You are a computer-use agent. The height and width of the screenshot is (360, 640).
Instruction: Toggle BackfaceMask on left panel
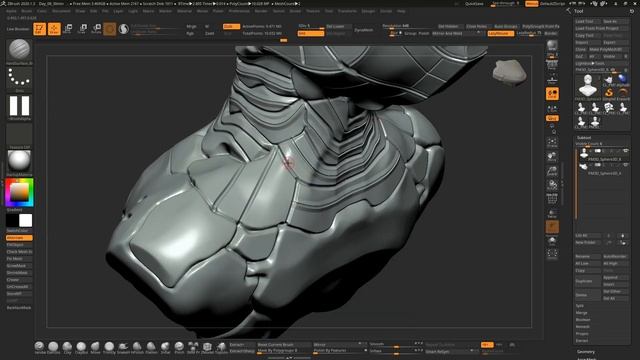click(19, 308)
